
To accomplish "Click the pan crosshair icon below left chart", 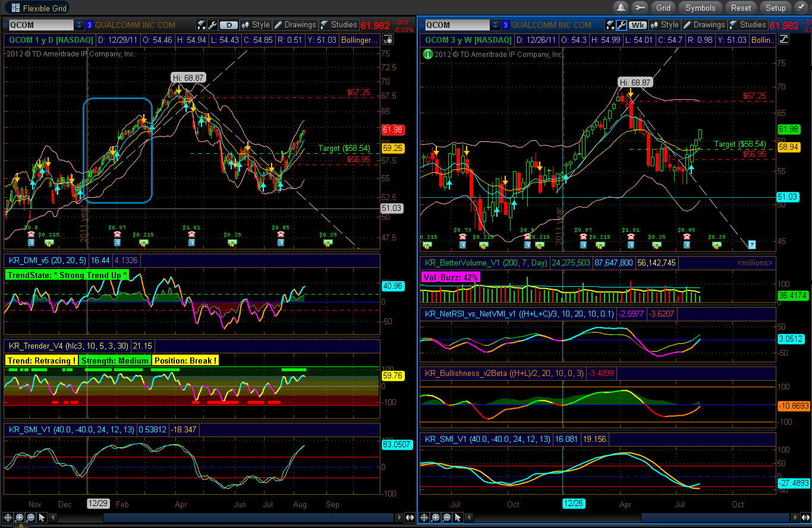I will pos(8,517).
